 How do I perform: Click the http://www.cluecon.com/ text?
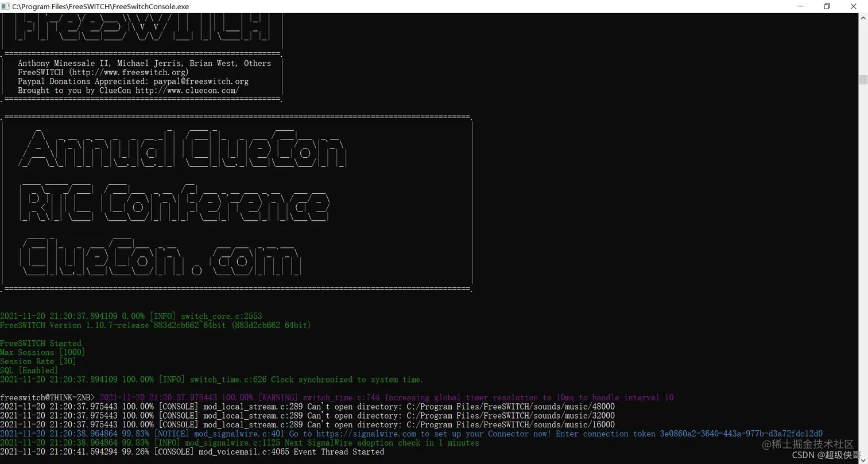(187, 91)
